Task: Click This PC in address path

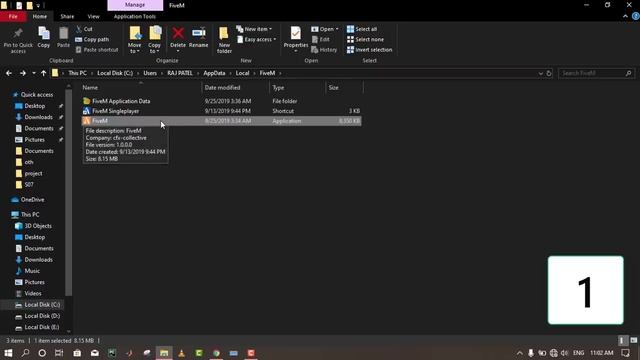Action: coord(77,73)
